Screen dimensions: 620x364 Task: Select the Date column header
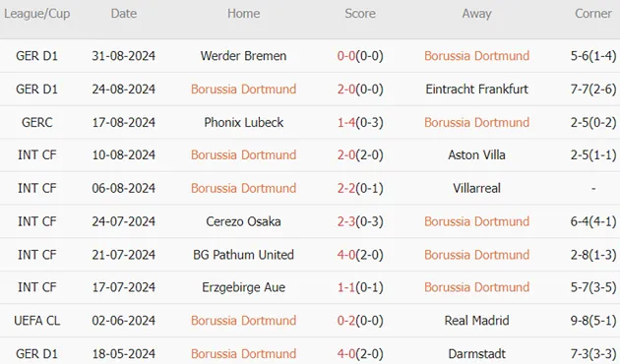124,14
